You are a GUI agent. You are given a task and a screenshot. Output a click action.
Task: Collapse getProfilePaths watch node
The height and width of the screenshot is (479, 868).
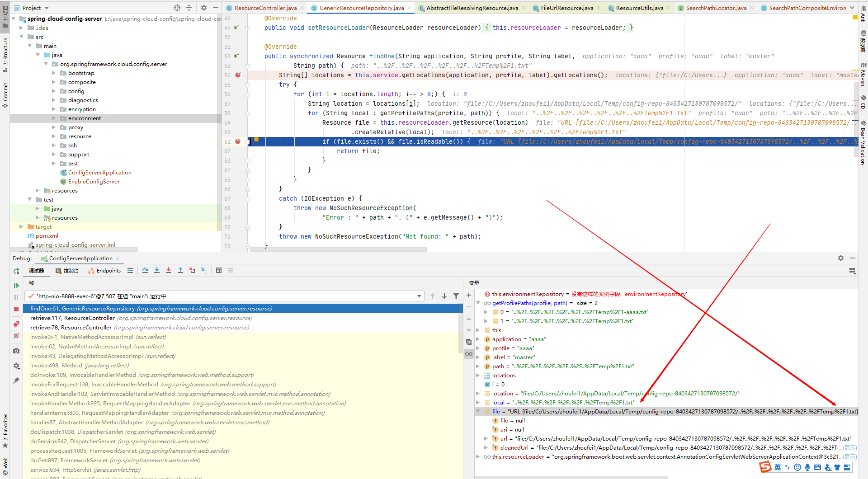(478, 303)
